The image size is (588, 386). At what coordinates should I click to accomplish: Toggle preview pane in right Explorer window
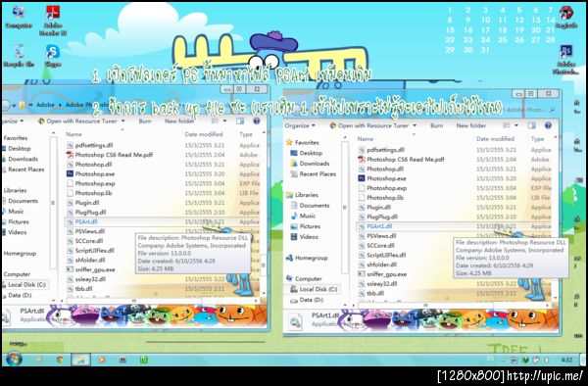(532, 125)
